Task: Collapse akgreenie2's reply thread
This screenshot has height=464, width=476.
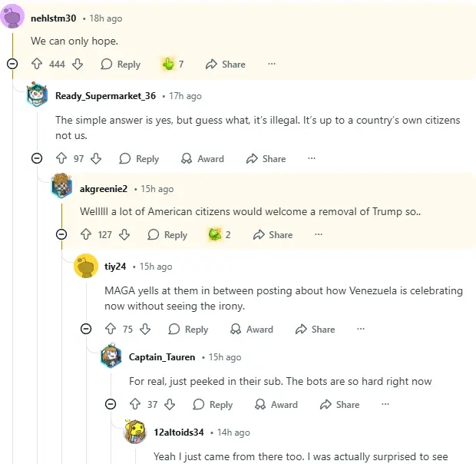Action: tap(61, 235)
